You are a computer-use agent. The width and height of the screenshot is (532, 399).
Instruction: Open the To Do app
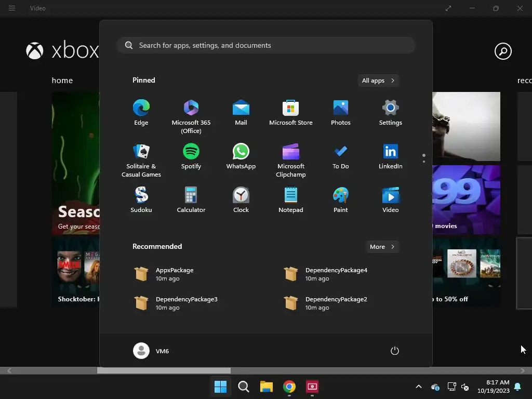tap(341, 156)
